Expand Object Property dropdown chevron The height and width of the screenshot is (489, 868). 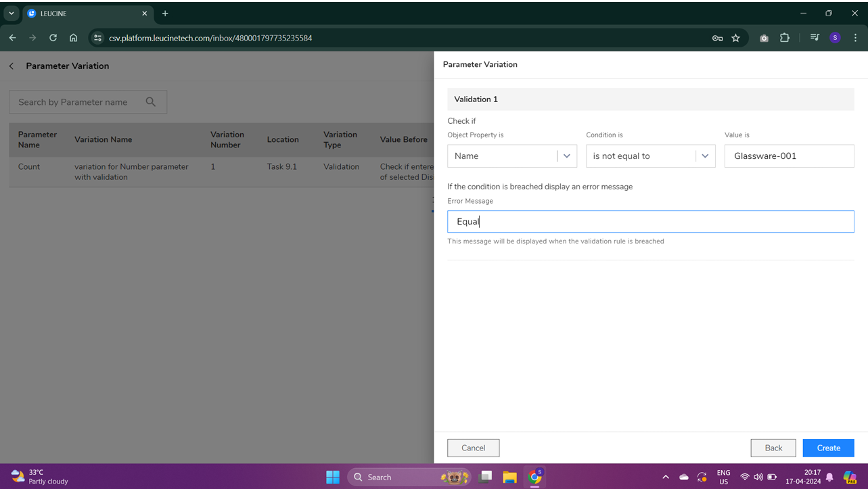click(x=567, y=156)
